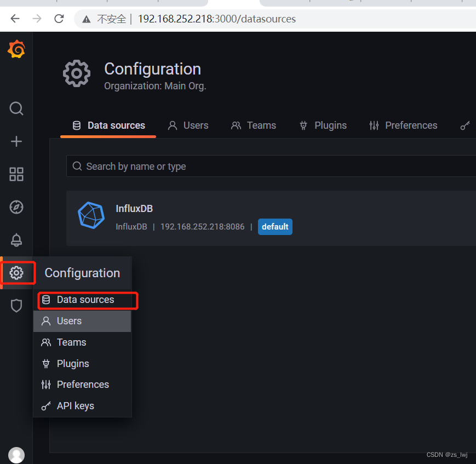Click the Configuration flyout menu header

point(82,273)
